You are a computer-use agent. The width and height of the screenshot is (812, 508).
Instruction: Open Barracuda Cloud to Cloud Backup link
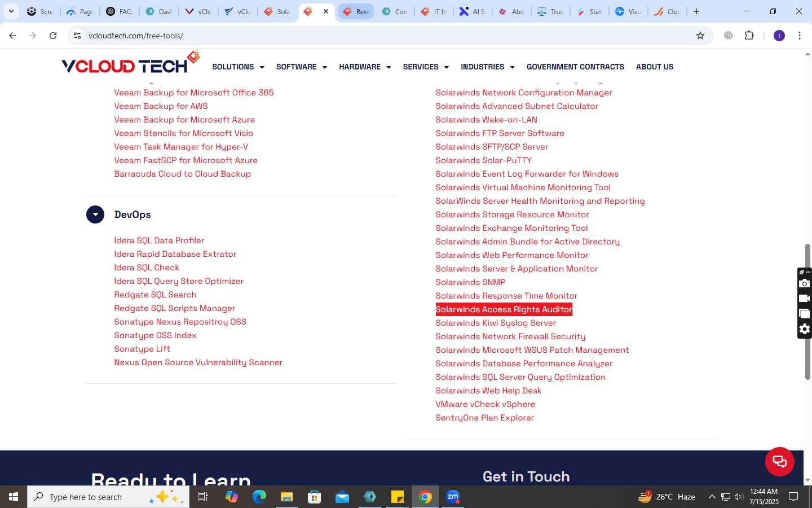pos(182,174)
